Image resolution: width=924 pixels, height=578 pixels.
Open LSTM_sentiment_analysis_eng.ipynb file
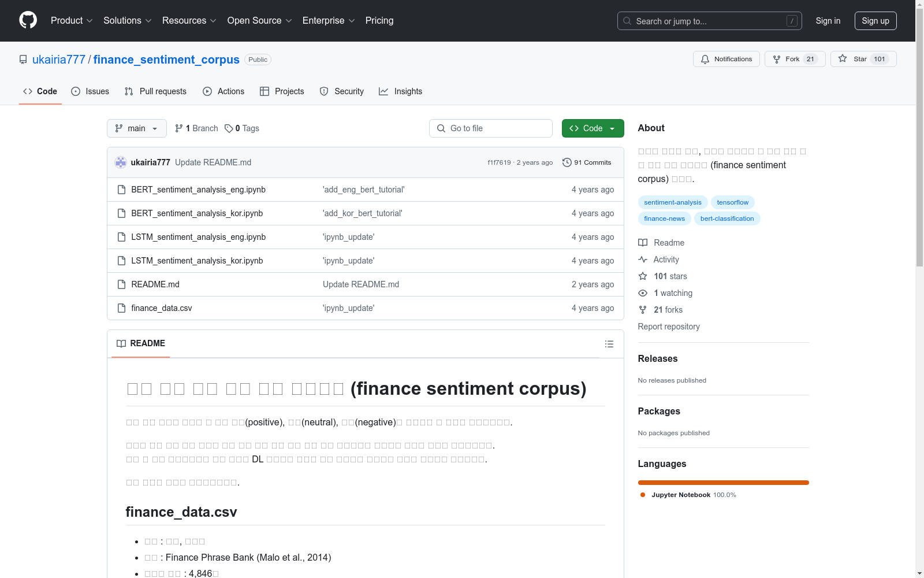pos(198,237)
